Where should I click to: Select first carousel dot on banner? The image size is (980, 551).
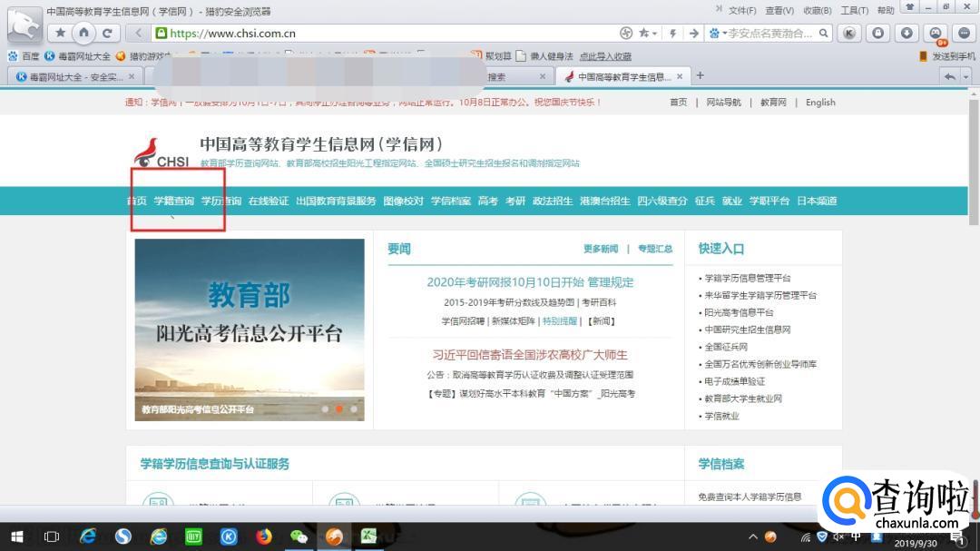[325, 409]
